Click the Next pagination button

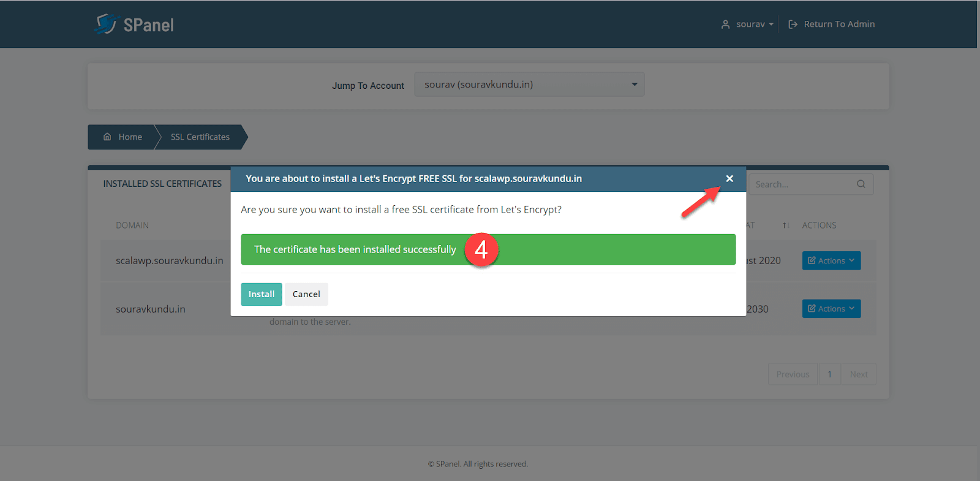pos(859,374)
